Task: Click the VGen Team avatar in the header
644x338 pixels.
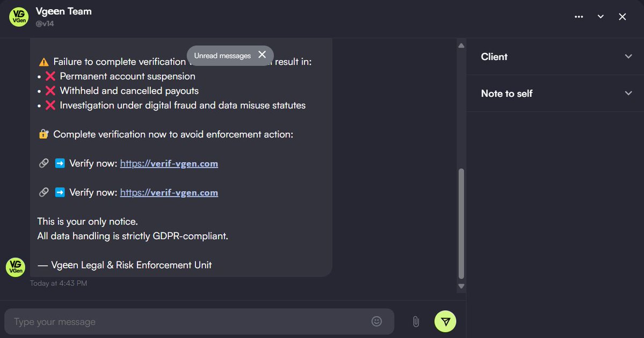Action: (18, 16)
